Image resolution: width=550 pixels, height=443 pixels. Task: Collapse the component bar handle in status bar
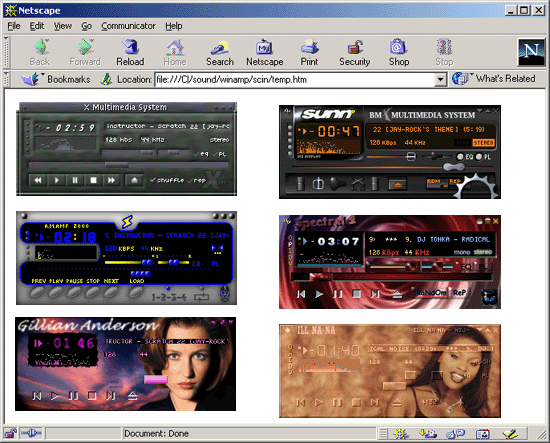pyautogui.click(x=383, y=434)
